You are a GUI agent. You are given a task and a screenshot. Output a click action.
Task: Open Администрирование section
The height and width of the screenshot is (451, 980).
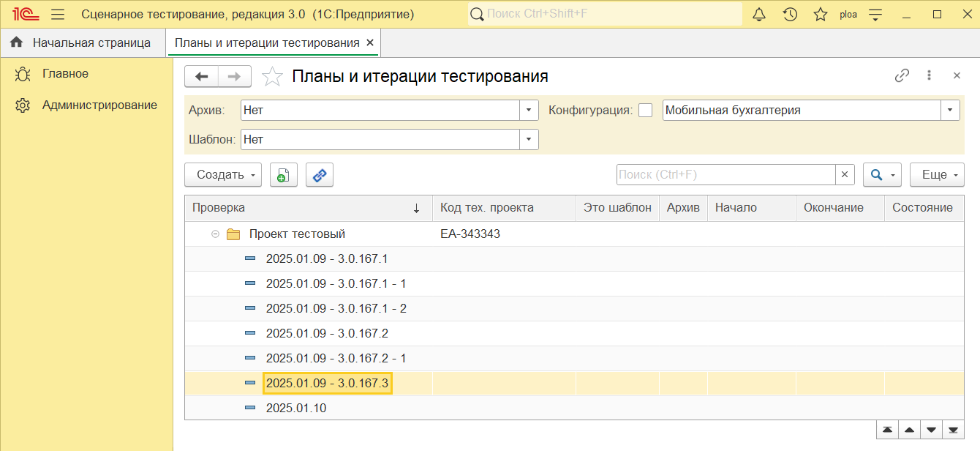(x=99, y=105)
